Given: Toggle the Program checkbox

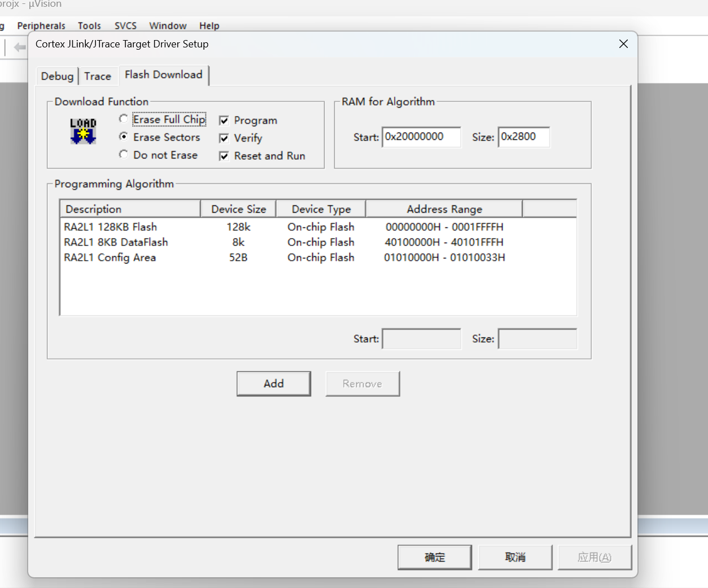Looking at the screenshot, I should point(224,120).
